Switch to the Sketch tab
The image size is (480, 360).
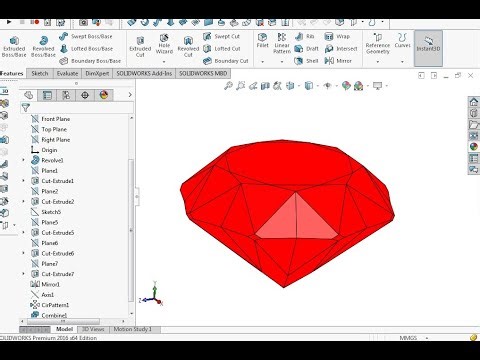tap(40, 73)
